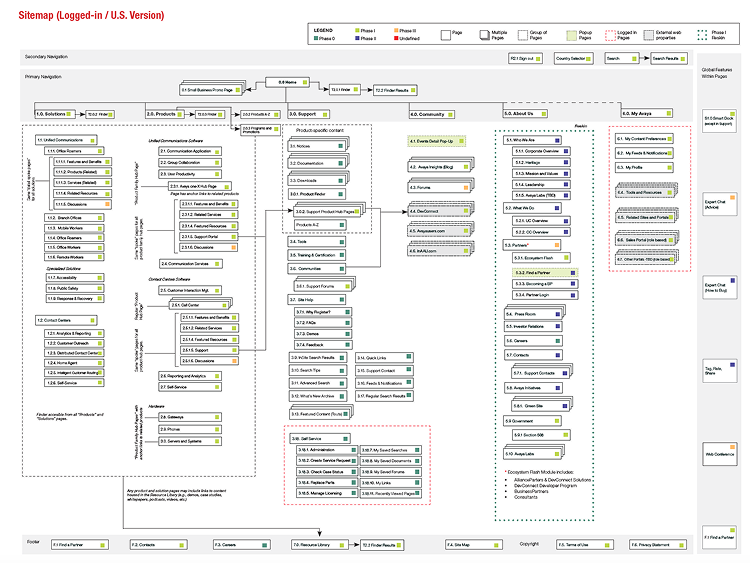Click the External web properties legend symbol
Image resolution: width=750 pixels, height=563 pixels.
649,35
